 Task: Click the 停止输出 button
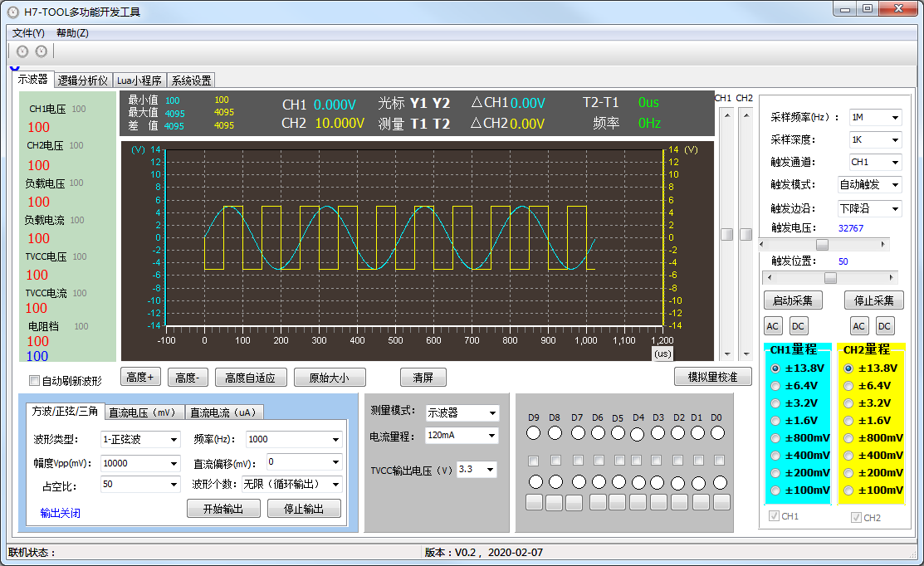(x=304, y=508)
